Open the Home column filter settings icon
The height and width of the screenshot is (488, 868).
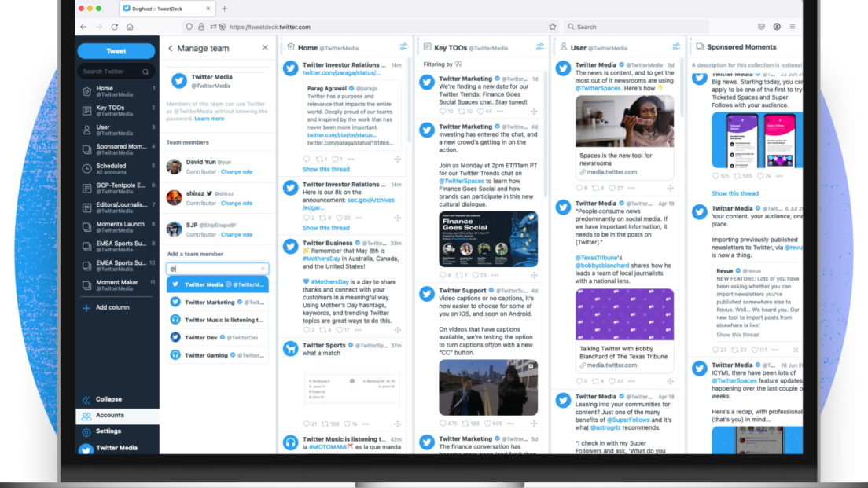pyautogui.click(x=403, y=46)
